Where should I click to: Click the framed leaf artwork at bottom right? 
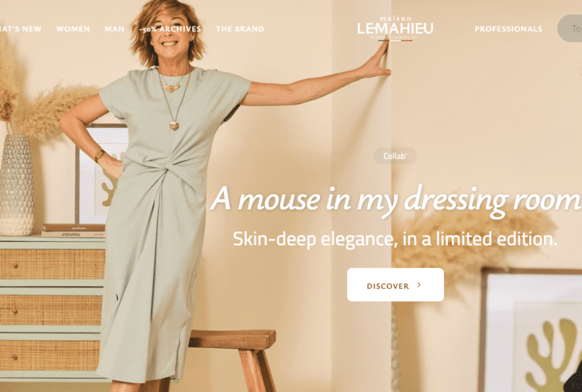click(531, 330)
